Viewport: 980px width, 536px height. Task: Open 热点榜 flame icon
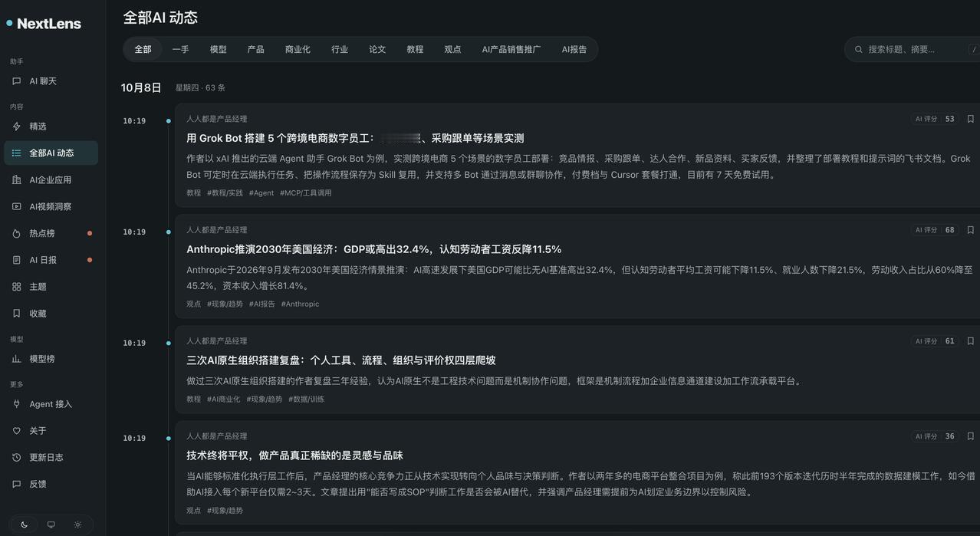17,234
